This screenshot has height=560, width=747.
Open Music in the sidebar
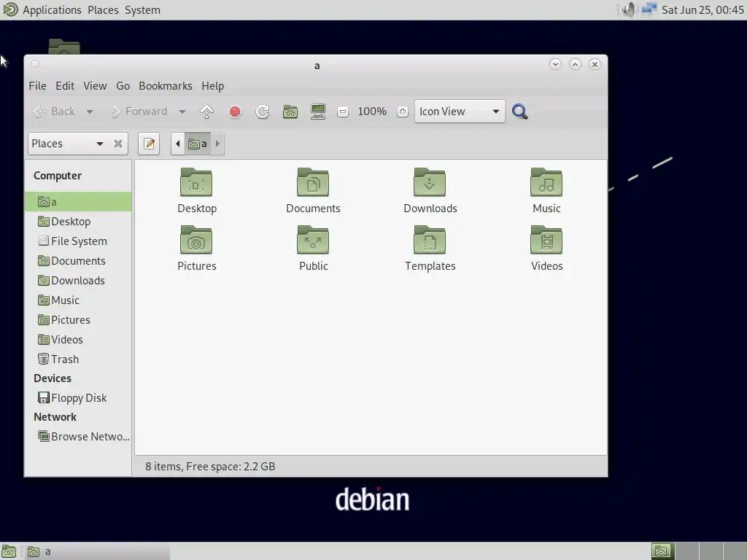[x=78, y=300]
